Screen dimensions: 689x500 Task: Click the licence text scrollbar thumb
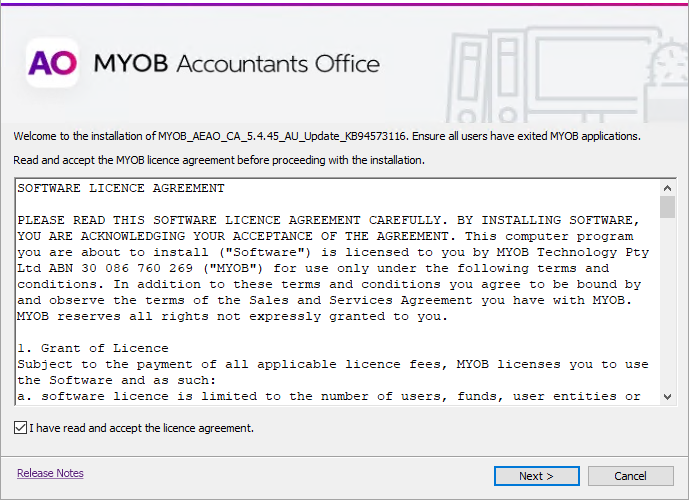coord(667,207)
